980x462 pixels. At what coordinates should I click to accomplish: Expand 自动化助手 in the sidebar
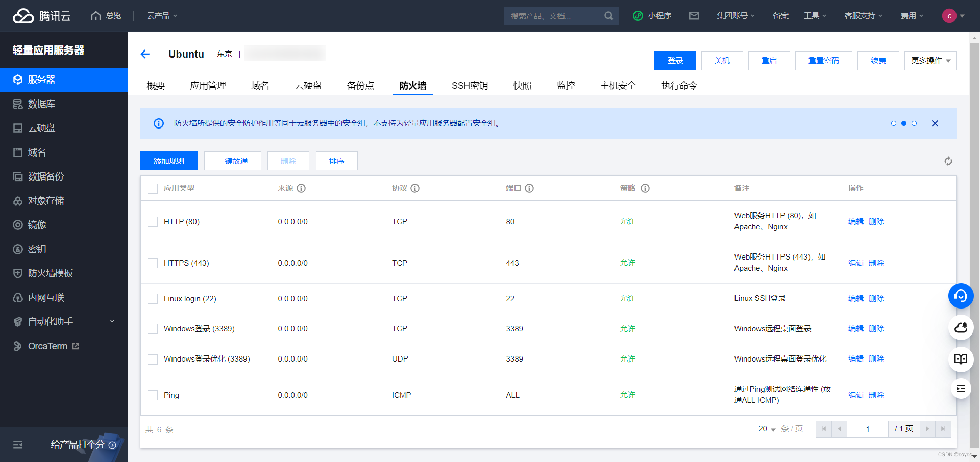click(x=64, y=322)
